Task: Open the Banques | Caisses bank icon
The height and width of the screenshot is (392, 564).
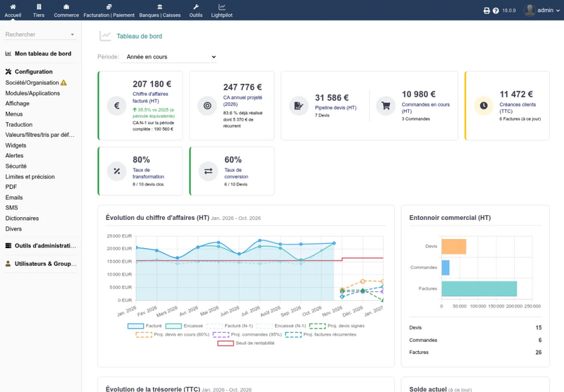Action: (160, 7)
